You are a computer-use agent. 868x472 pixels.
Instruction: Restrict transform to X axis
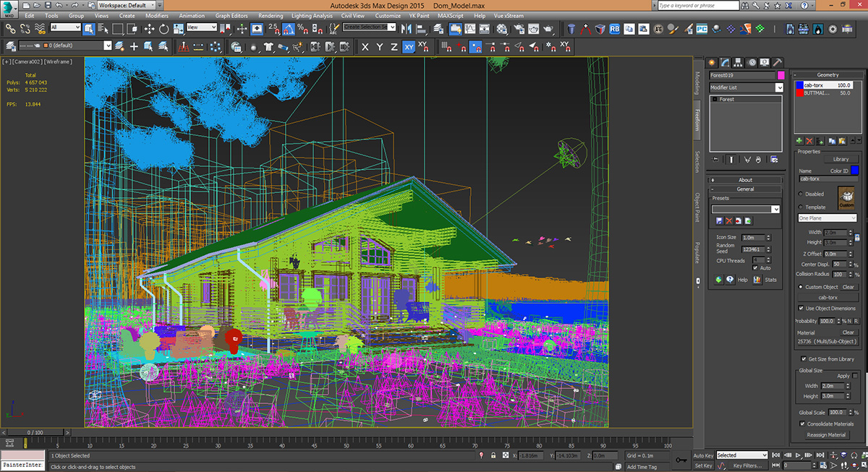coord(365,47)
